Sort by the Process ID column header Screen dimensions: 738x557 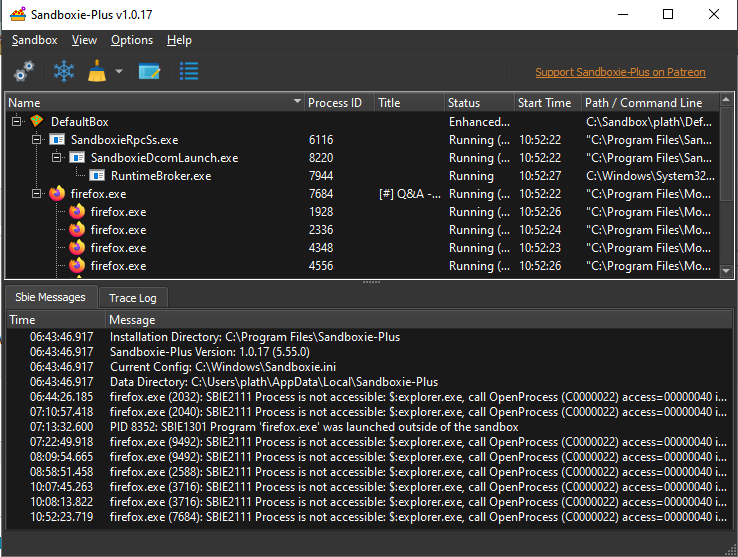click(x=336, y=103)
